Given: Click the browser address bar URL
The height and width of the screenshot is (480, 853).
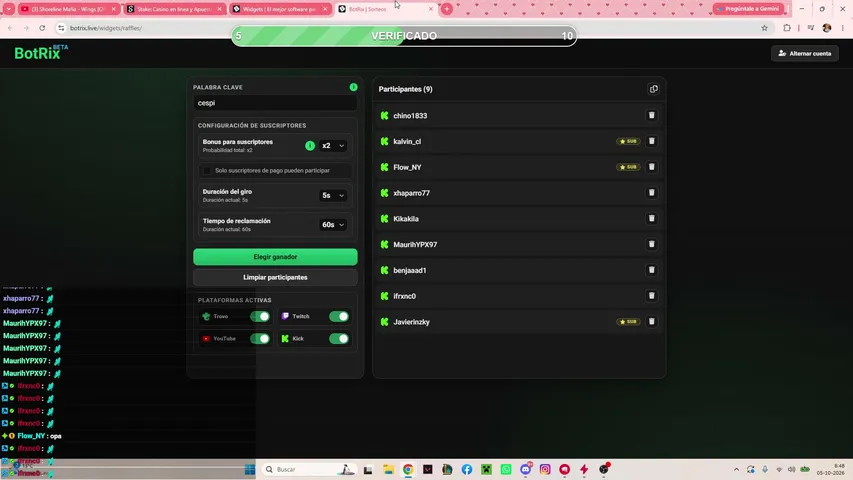Looking at the screenshot, I should click(x=106, y=28).
